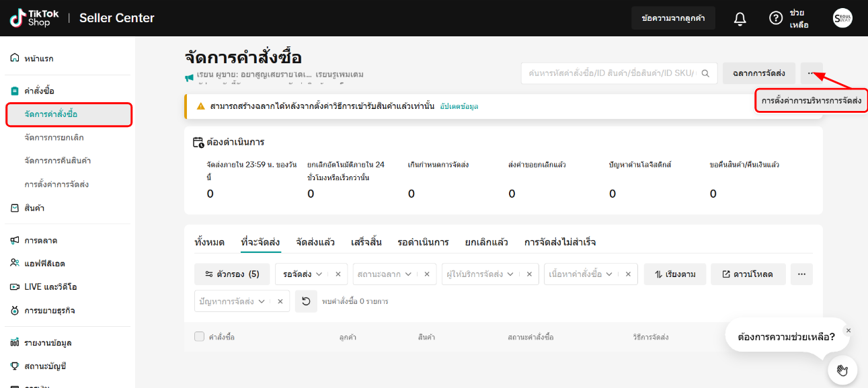This screenshot has width=868, height=388.
Task: Open the notification bell
Action: [x=740, y=17]
